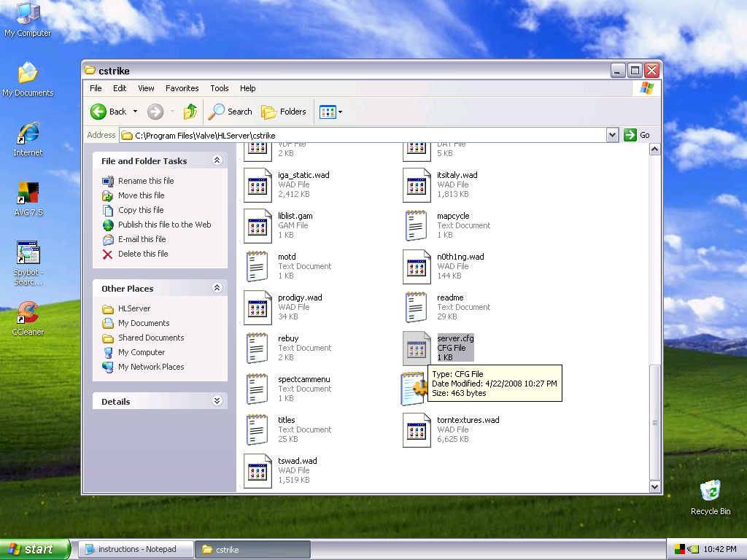Select the titles text document icon

[x=258, y=430]
